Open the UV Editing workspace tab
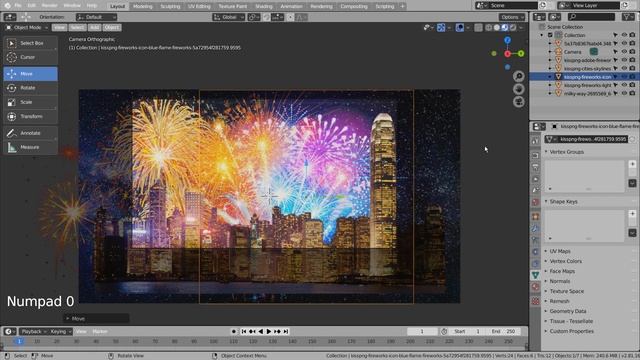 [x=199, y=6]
